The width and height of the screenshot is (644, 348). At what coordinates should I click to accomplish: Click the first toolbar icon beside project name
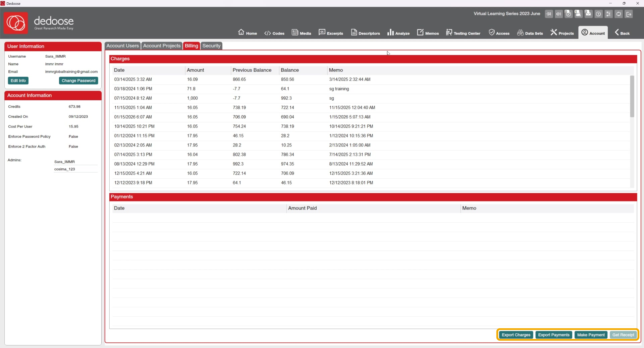point(549,14)
